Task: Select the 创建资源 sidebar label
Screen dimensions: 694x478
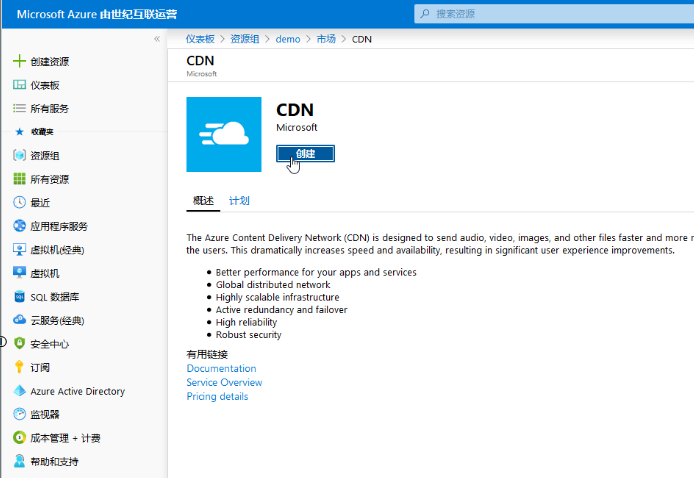Action: [50, 62]
